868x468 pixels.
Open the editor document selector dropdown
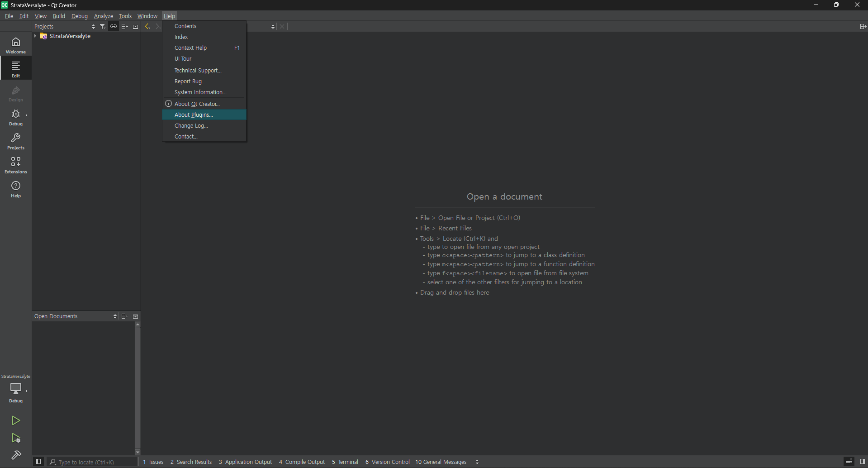[272, 26]
